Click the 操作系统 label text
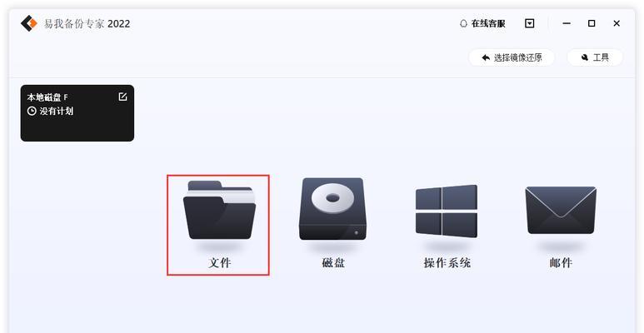Viewport: 644px width, 333px height. click(x=447, y=263)
